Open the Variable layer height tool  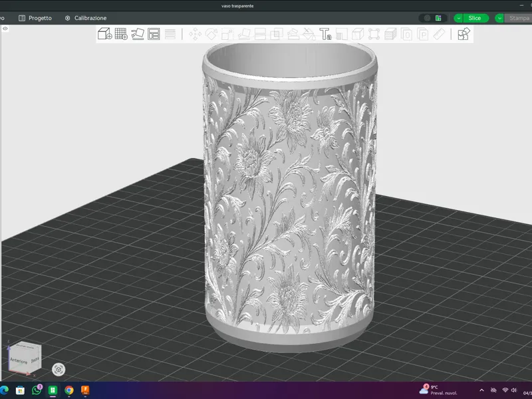coord(170,35)
